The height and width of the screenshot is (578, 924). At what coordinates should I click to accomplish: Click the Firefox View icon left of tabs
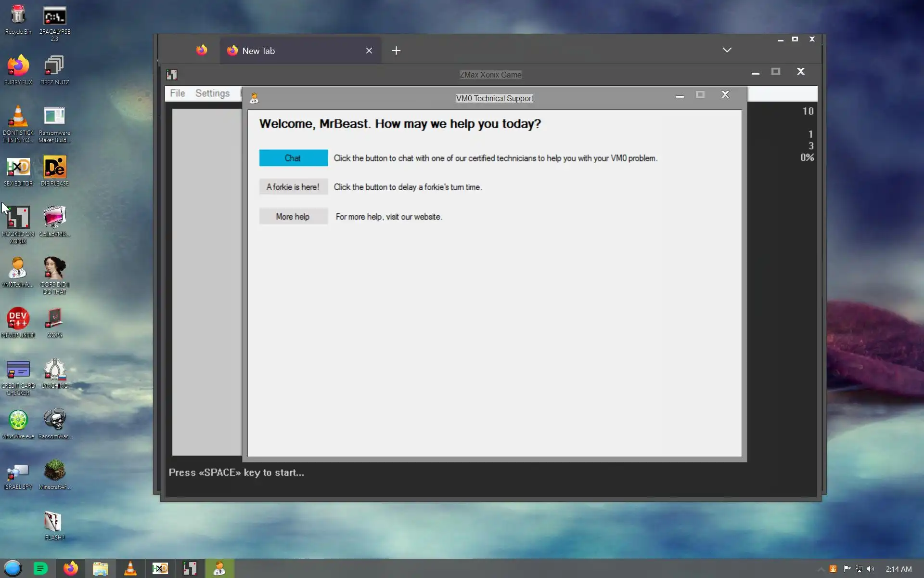[202, 50]
